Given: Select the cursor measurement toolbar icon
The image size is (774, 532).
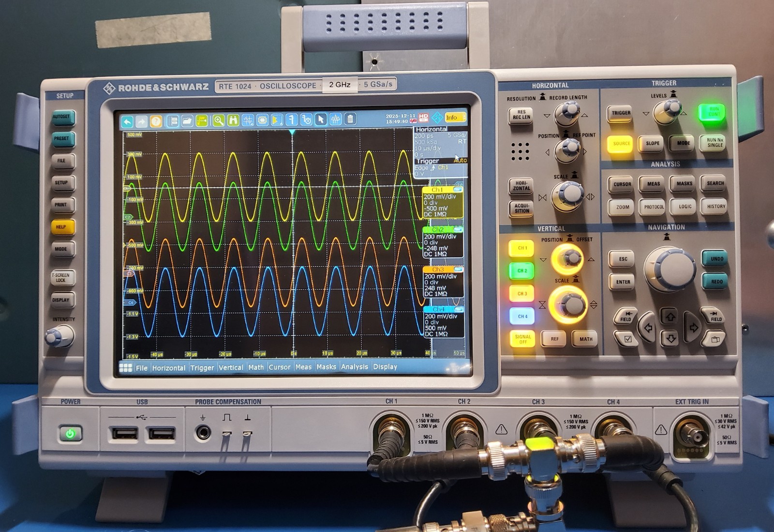Looking at the screenshot, I should tap(248, 120).
